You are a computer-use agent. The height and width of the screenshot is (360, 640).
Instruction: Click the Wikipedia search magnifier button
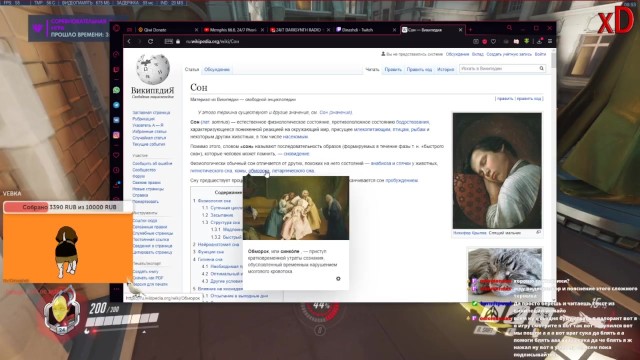click(542, 69)
